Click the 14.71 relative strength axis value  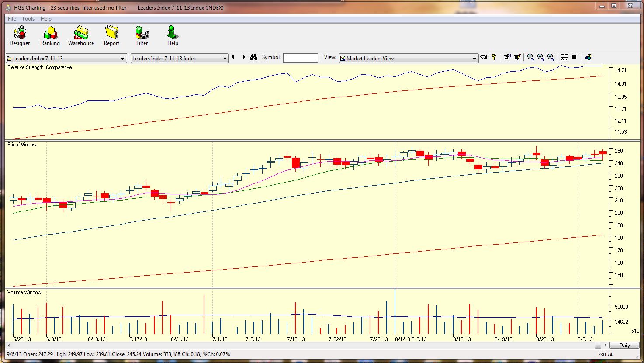click(x=620, y=70)
